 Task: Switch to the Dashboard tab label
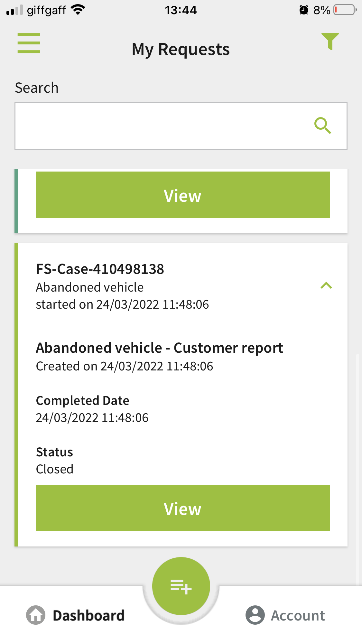pyautogui.click(x=88, y=615)
